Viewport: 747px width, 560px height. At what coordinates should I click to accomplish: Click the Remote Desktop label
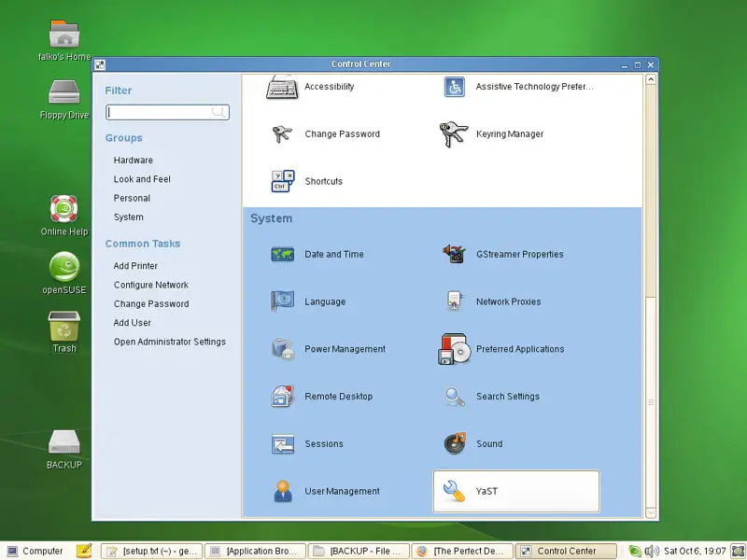tap(338, 397)
